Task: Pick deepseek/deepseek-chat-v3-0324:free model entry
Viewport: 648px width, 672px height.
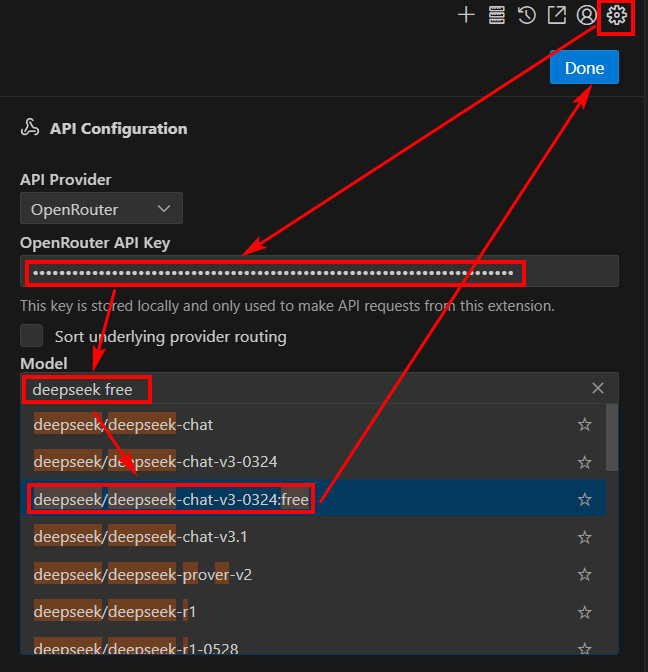Action: pyautogui.click(x=171, y=499)
